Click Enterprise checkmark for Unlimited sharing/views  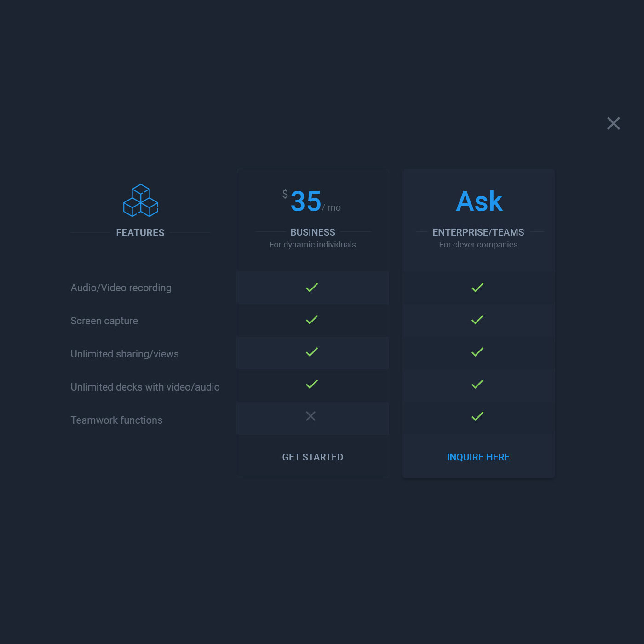[x=477, y=352]
